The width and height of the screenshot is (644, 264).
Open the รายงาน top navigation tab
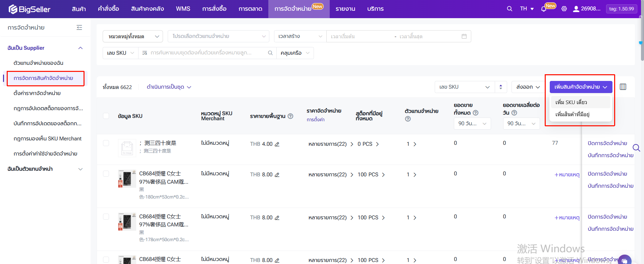tap(345, 9)
